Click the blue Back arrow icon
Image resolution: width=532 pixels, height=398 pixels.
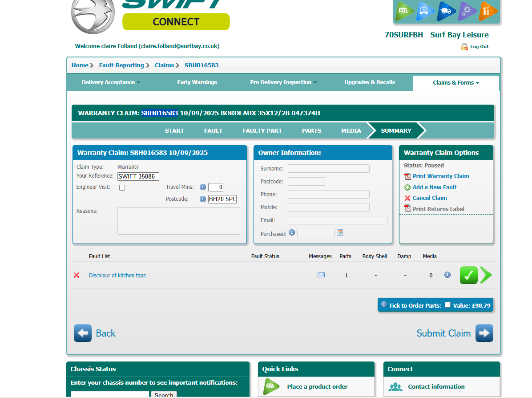[83, 333]
